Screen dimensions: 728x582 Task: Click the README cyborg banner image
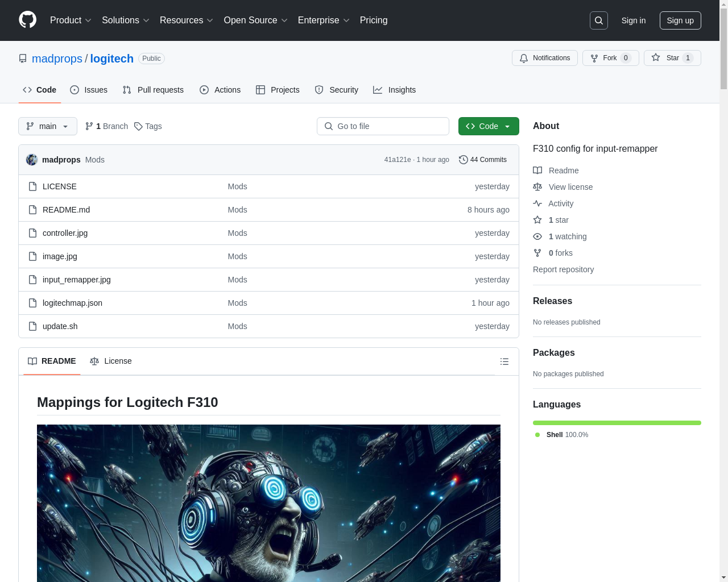268,503
